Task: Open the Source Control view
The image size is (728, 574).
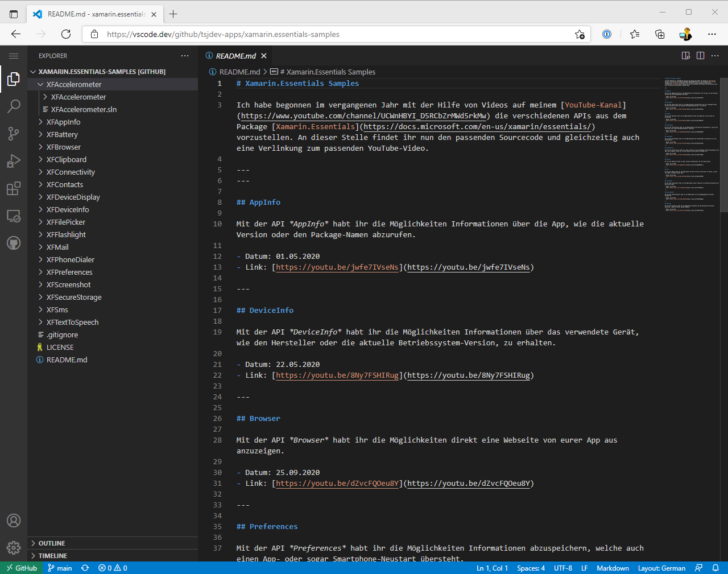Action: (x=14, y=133)
